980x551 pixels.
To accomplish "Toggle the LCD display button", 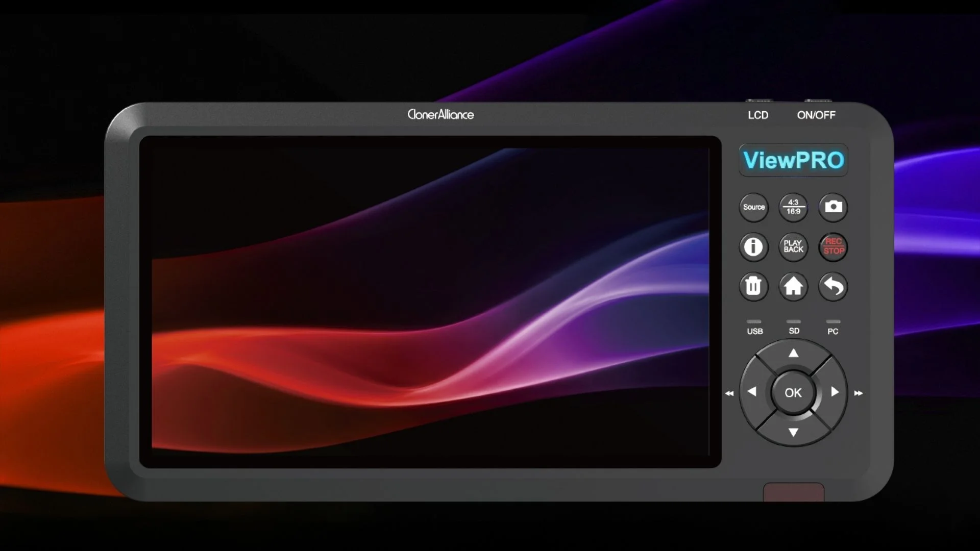I will 758,115.
